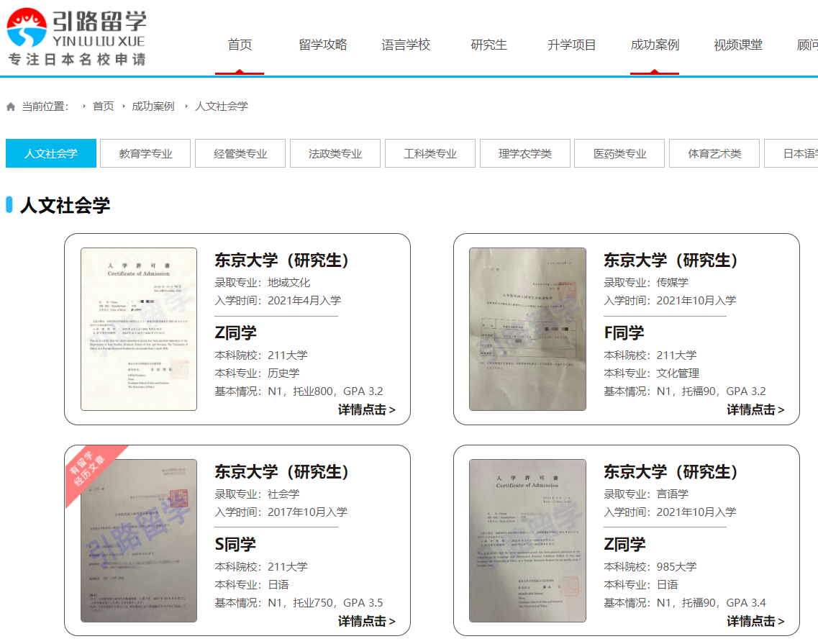Select the 成功案例 navigation item

655,45
